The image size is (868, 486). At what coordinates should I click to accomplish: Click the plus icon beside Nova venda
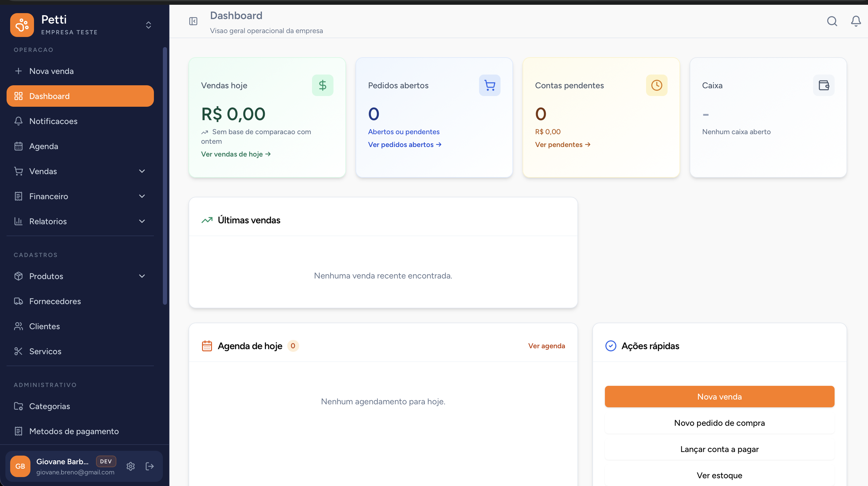pyautogui.click(x=18, y=71)
